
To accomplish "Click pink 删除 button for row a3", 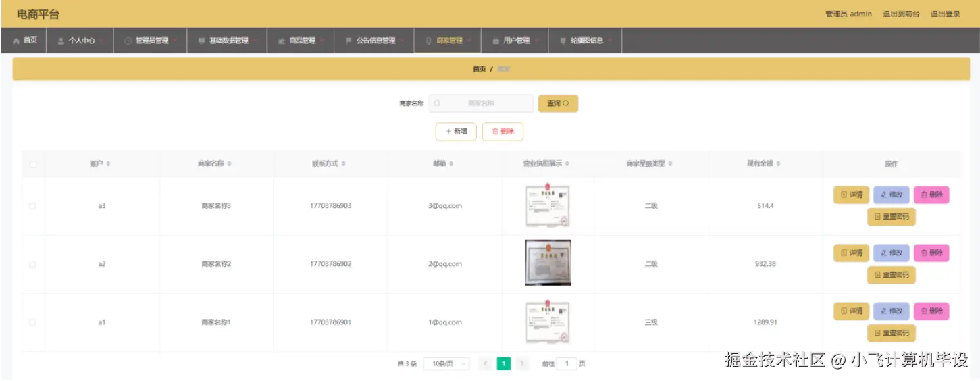I will pyautogui.click(x=931, y=195).
